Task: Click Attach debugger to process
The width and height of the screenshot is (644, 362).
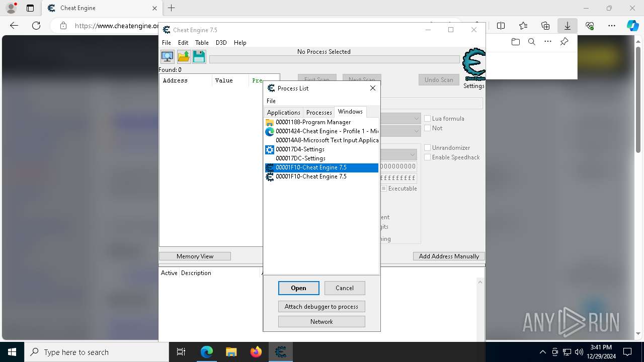Action: coord(321,307)
